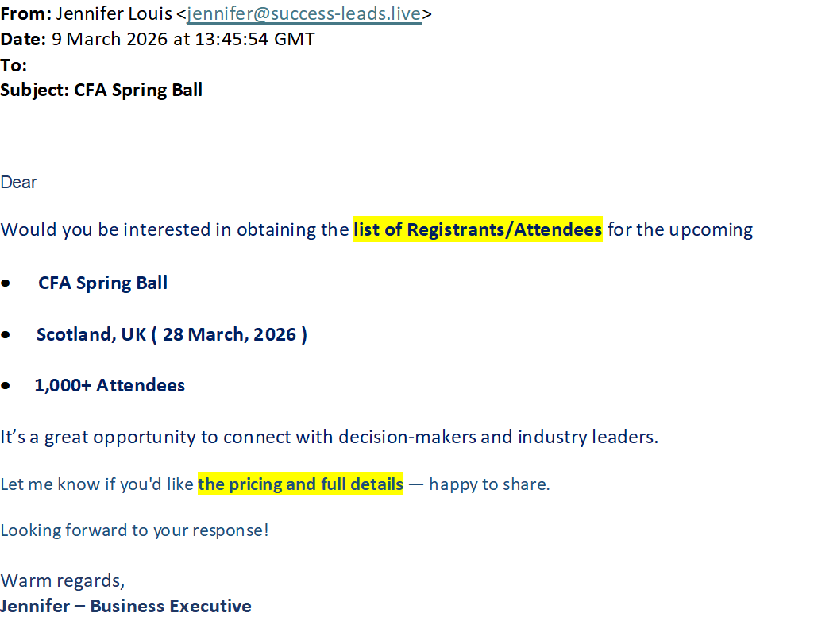Click the highlighted pricing and full details text

[300, 484]
